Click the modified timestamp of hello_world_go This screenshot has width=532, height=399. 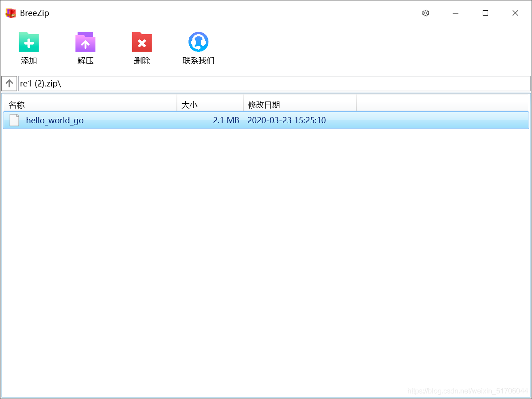pos(286,120)
